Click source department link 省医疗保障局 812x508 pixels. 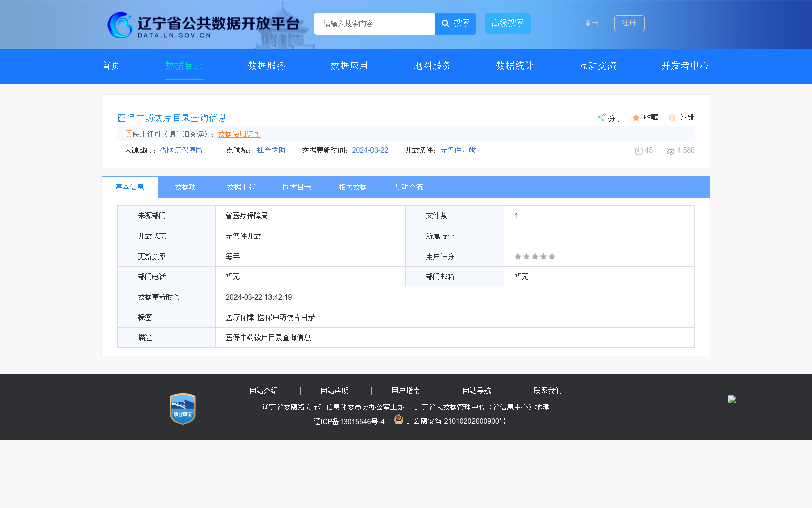(181, 150)
